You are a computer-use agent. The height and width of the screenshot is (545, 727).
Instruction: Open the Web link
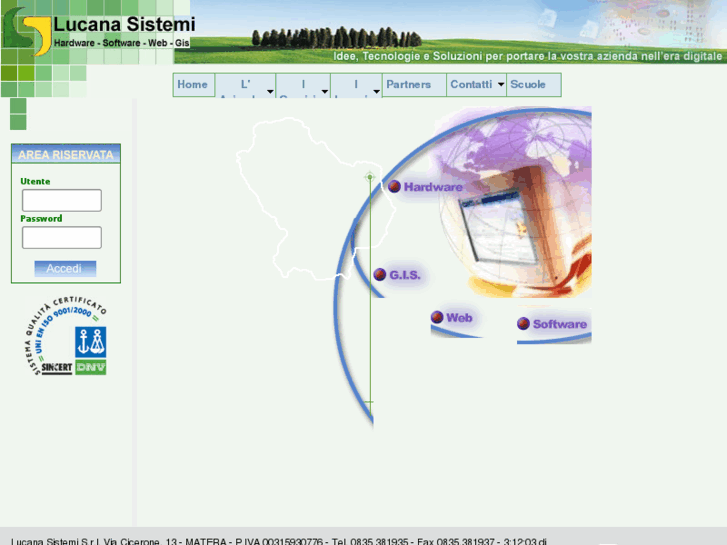point(459,318)
